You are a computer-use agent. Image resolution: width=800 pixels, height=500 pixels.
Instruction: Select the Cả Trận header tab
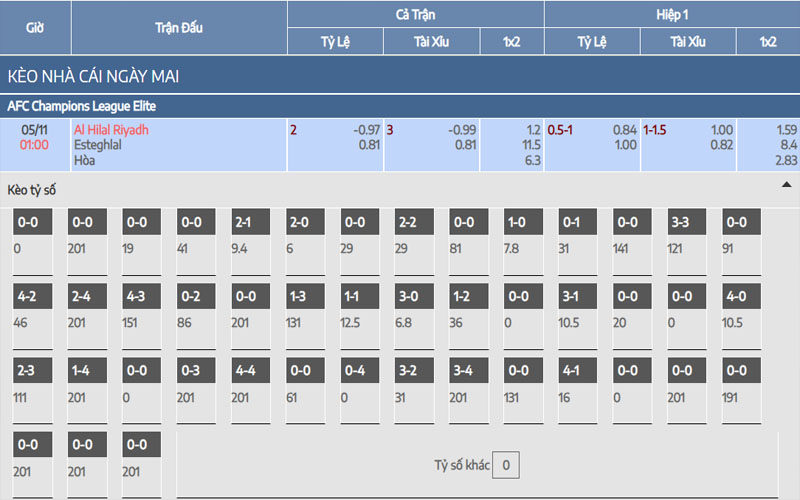click(415, 14)
